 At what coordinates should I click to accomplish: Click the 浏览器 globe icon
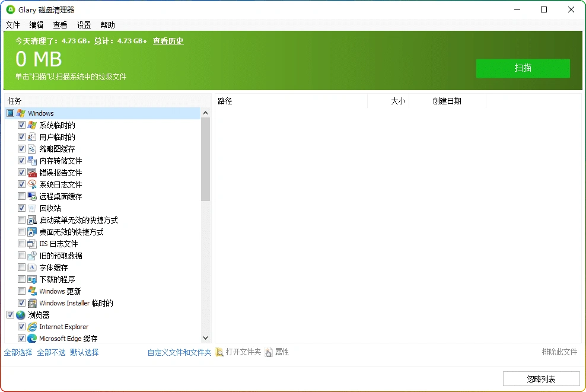coord(20,315)
